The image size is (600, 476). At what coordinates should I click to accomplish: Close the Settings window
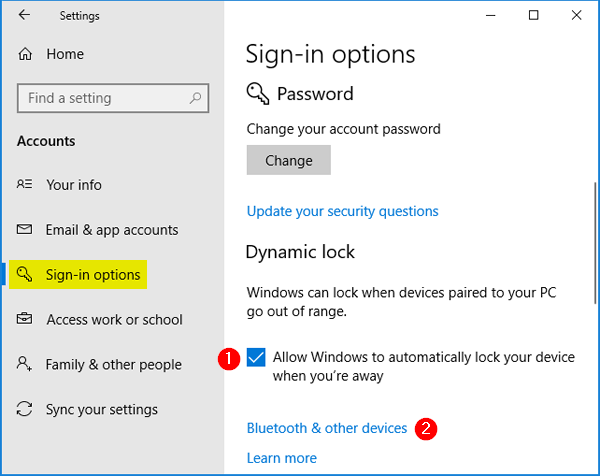coord(579,15)
